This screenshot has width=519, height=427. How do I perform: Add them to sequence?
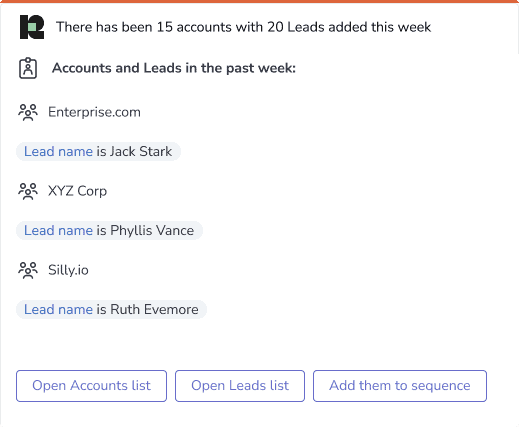pos(400,386)
